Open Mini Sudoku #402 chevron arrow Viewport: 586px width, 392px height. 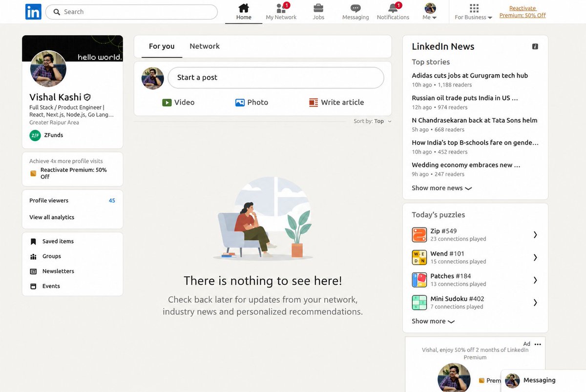click(535, 303)
